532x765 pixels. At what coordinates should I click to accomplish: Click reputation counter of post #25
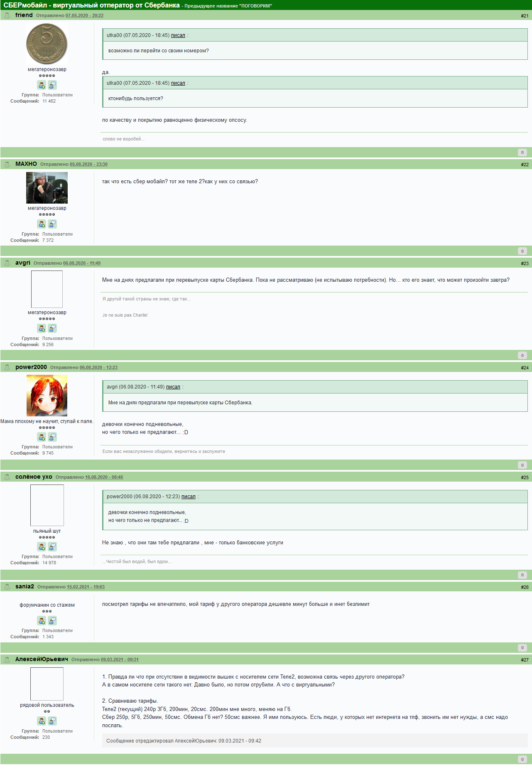(522, 575)
